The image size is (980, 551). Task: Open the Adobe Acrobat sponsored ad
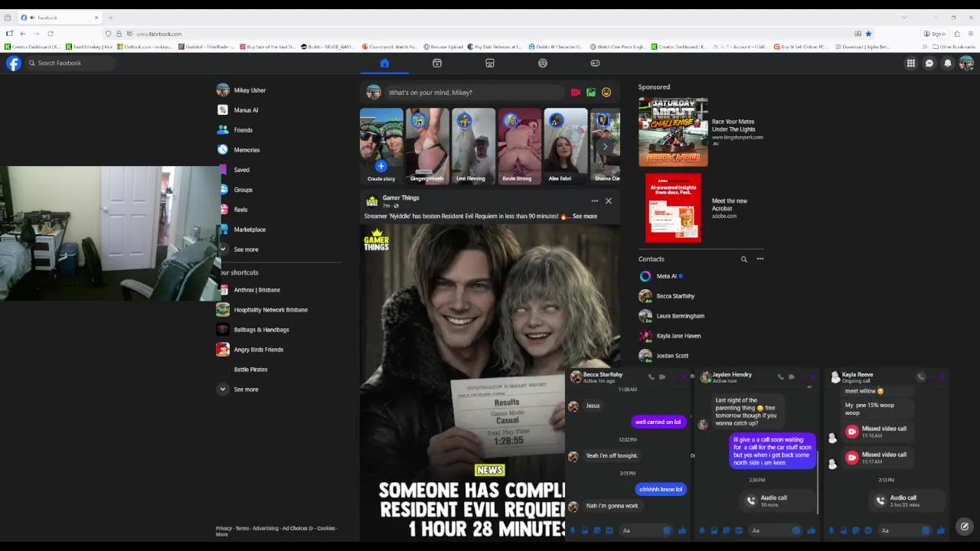(x=701, y=208)
